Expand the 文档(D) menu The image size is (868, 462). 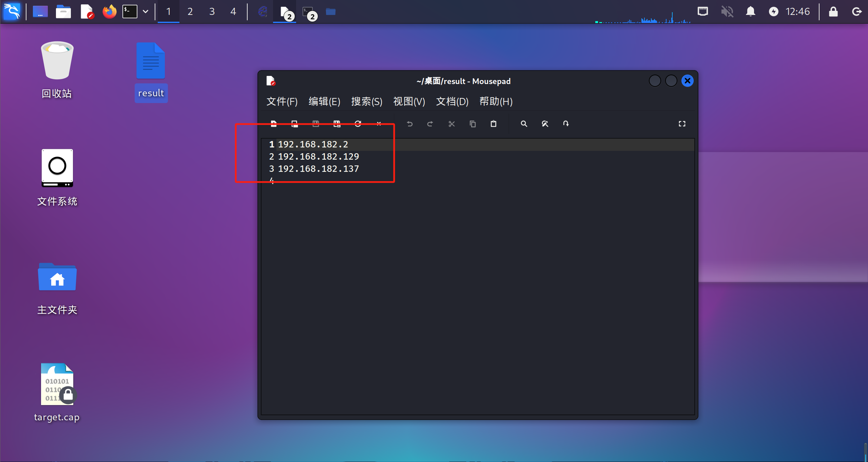click(x=452, y=101)
